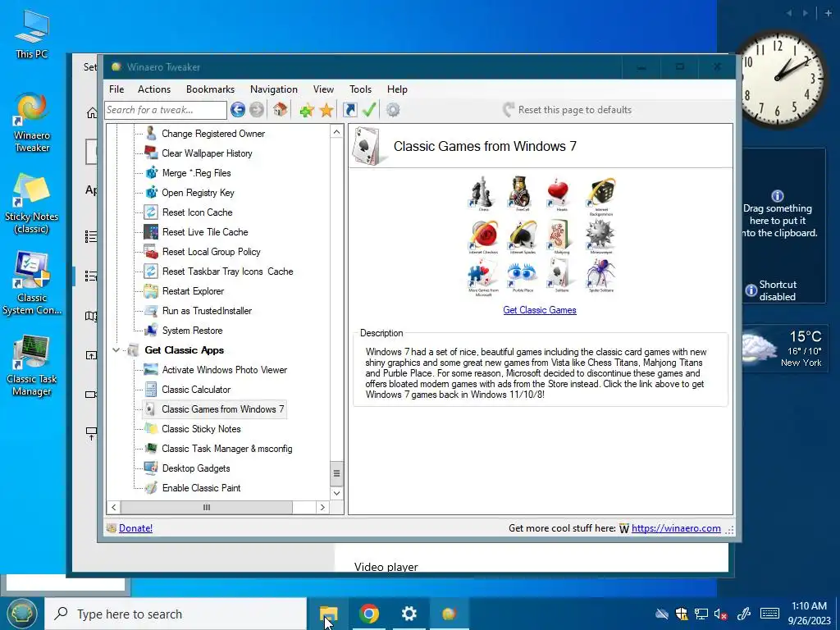Select Reset Live Tile Cache item
This screenshot has width=840, height=630.
coord(204,232)
